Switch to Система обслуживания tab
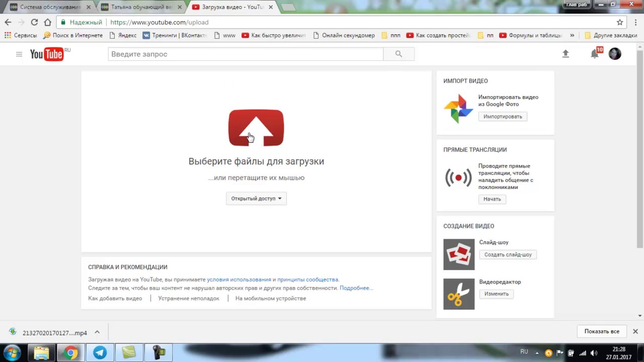The width and height of the screenshot is (644, 362). coord(49,7)
